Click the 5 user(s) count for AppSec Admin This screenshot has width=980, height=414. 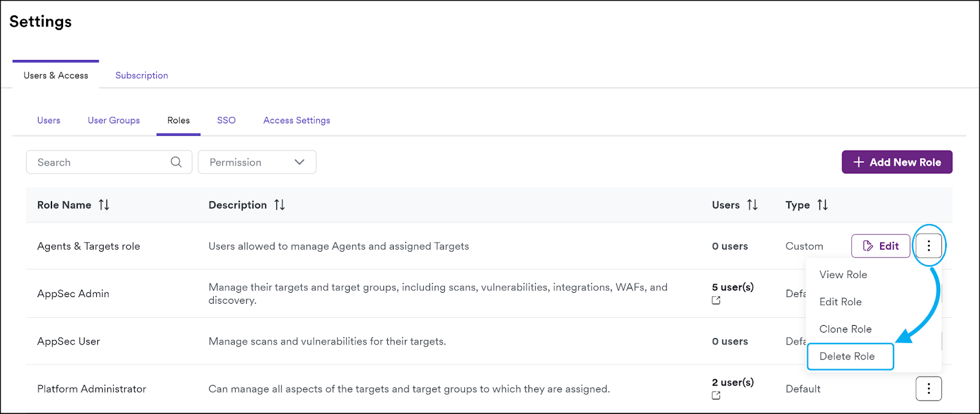click(733, 287)
